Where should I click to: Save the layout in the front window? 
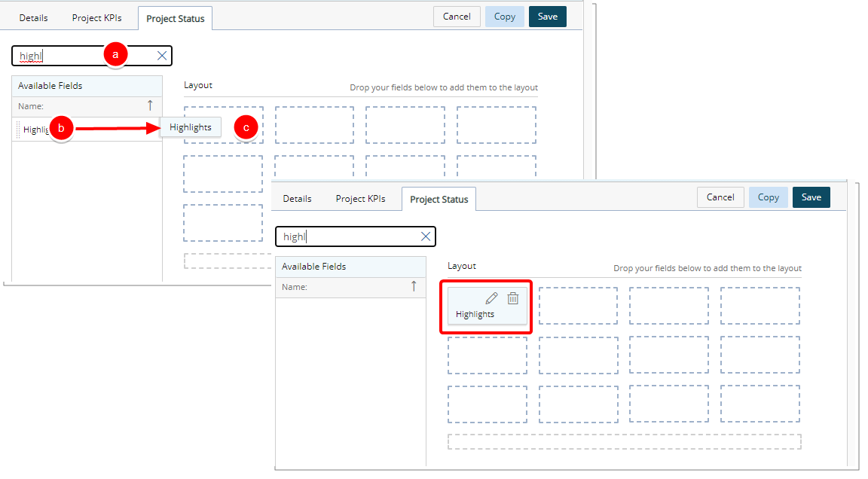pos(811,197)
